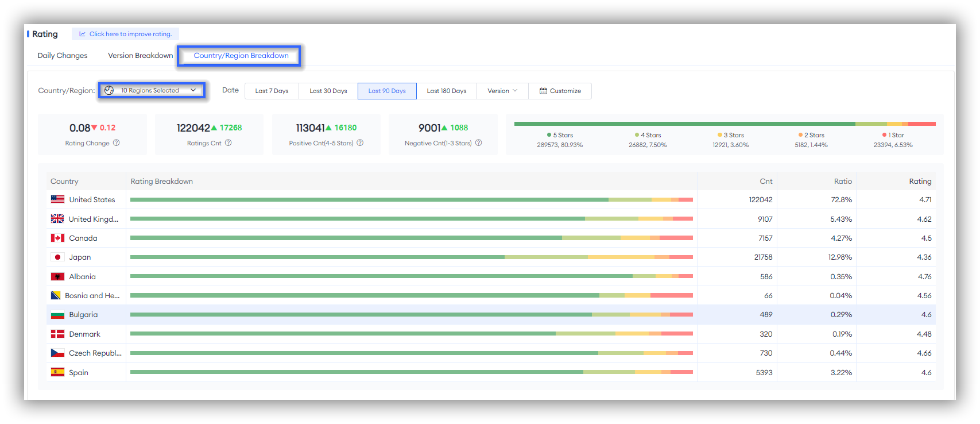Click help icon next to Negative Cnt
The width and height of the screenshot is (980, 424).
[478, 143]
